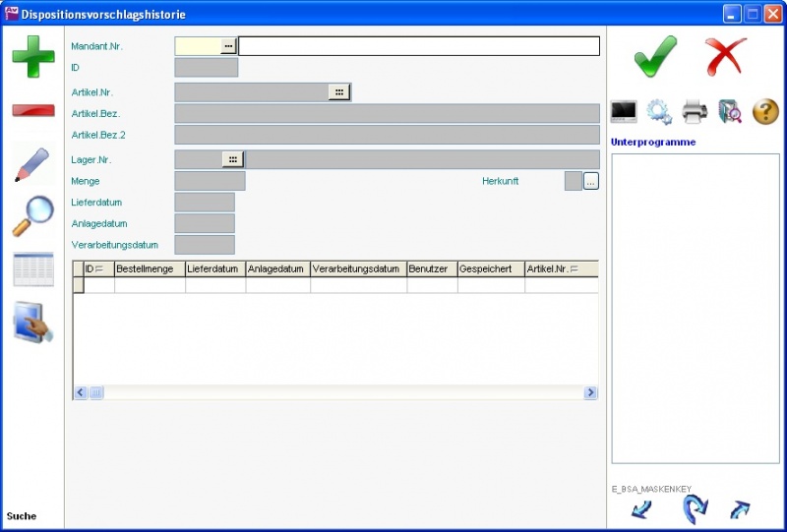
Task: Select the pencil edit icon
Action: tap(33, 163)
